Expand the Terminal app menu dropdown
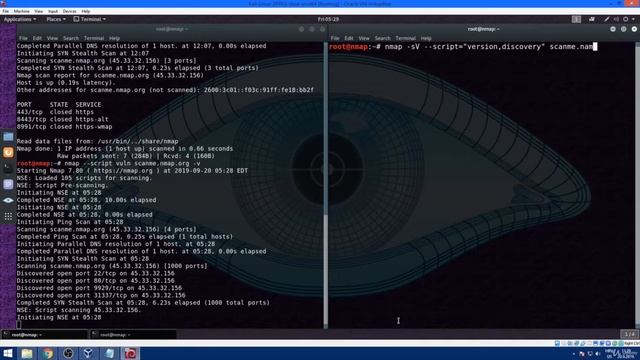Image resolution: width=640 pixels, height=360 pixels. click(x=90, y=19)
